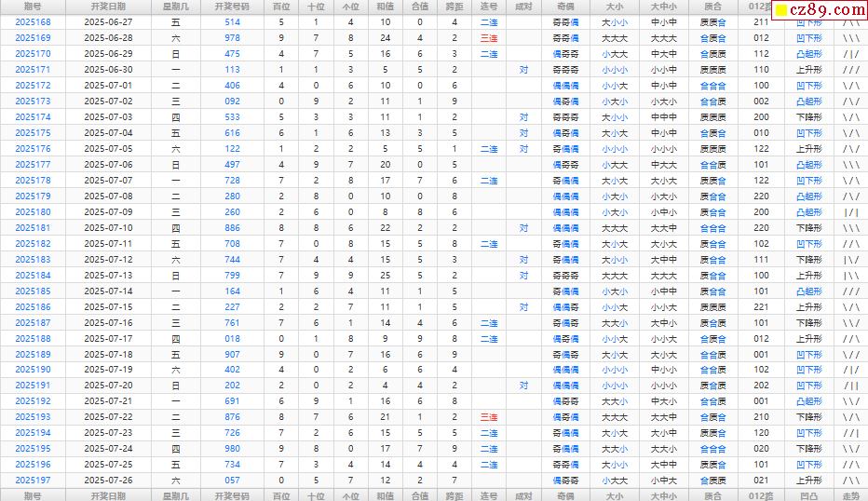Click winning number 980
868x501 pixels.
point(233,449)
